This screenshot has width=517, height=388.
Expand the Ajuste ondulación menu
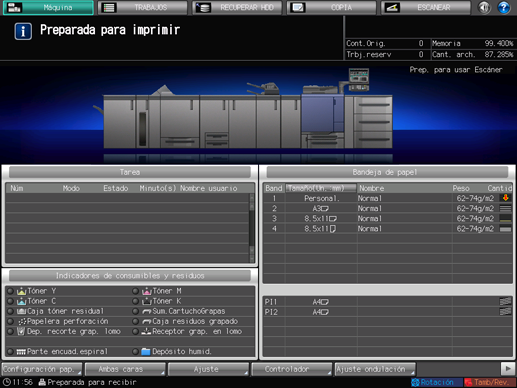(x=375, y=369)
